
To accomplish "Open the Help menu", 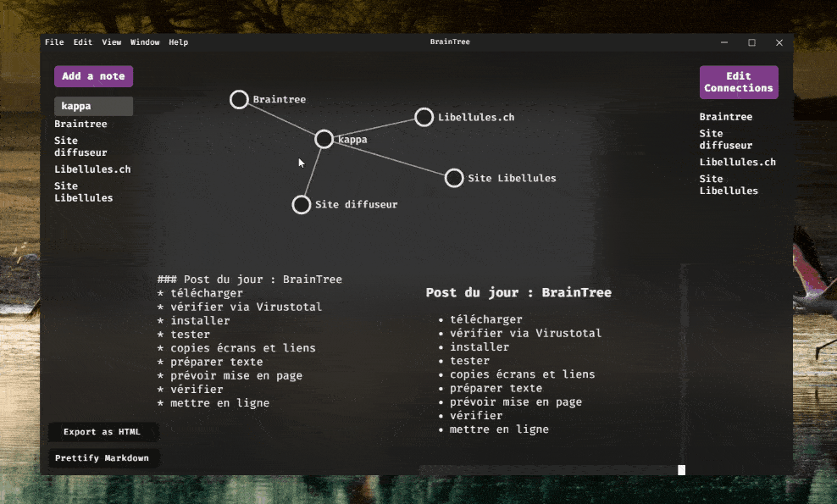I will pos(178,42).
